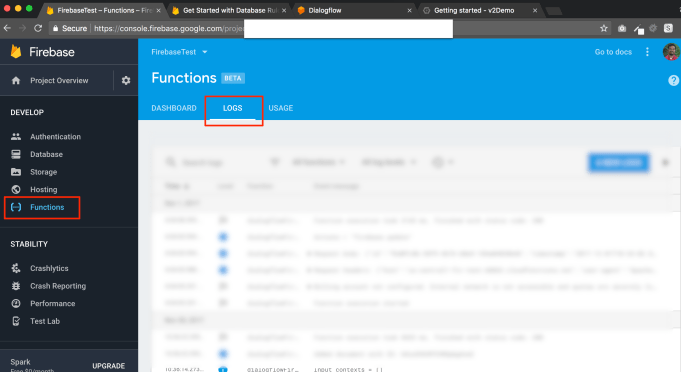Click the Storage folder icon

[16, 172]
